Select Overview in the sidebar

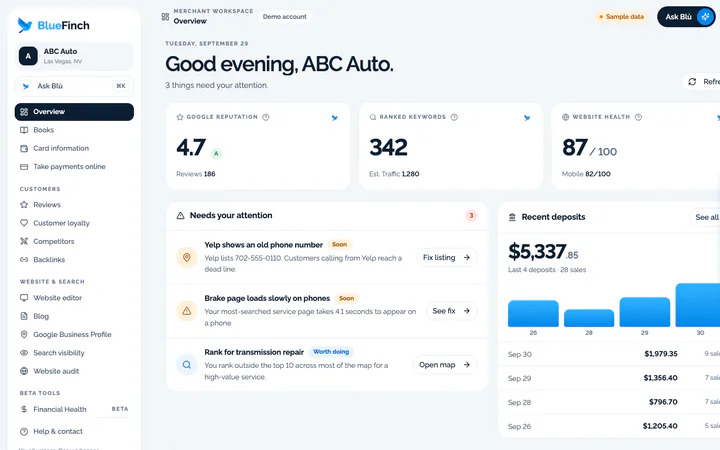pyautogui.click(x=74, y=112)
